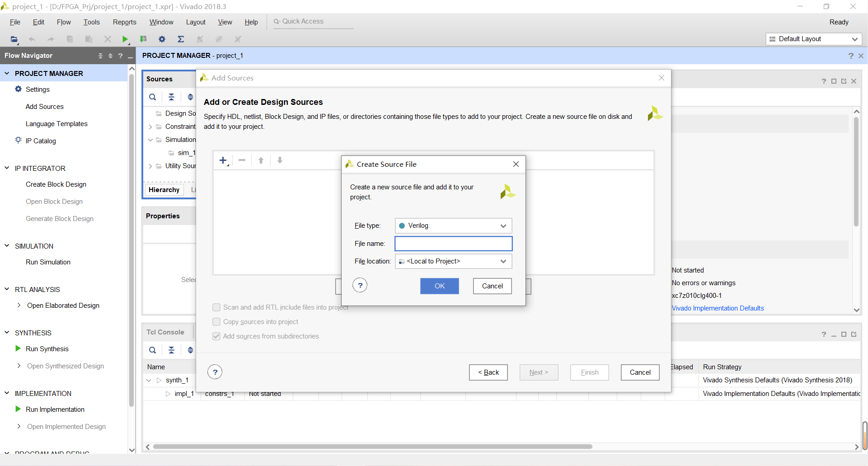The height and width of the screenshot is (466, 868).
Task: Open the Flow menu
Action: coord(64,22)
